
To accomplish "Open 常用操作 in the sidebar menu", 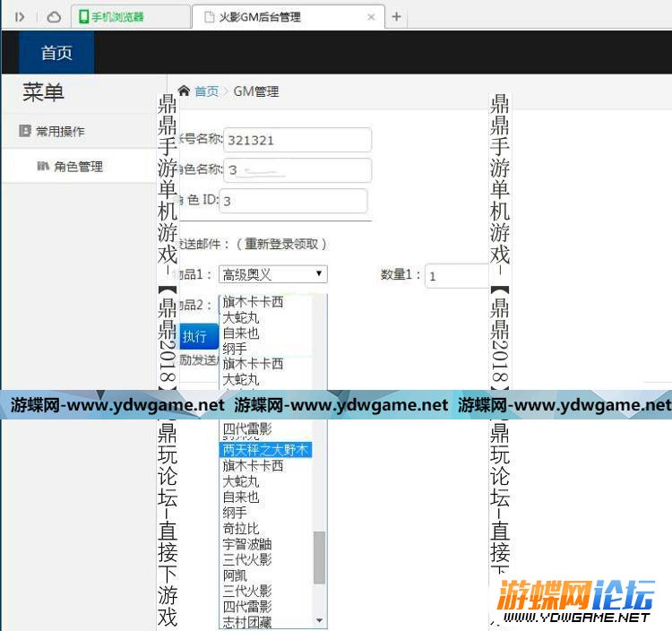I will coord(79,131).
